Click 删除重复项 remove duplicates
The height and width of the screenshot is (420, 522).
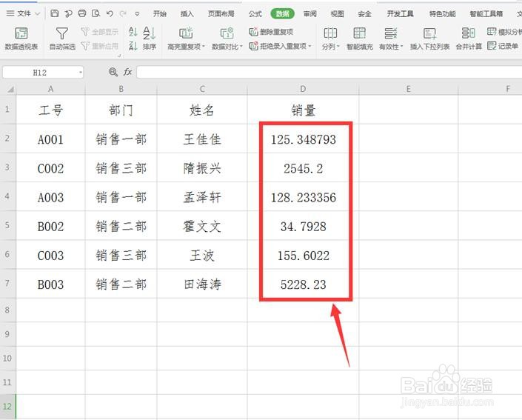(x=271, y=32)
